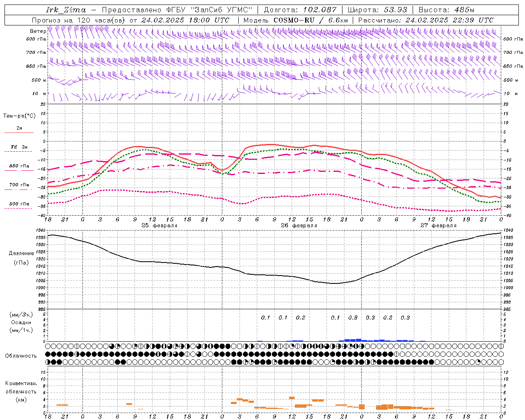Click the Irk_Zima station name in header
Screen dimensions: 525x420
[66, 10]
